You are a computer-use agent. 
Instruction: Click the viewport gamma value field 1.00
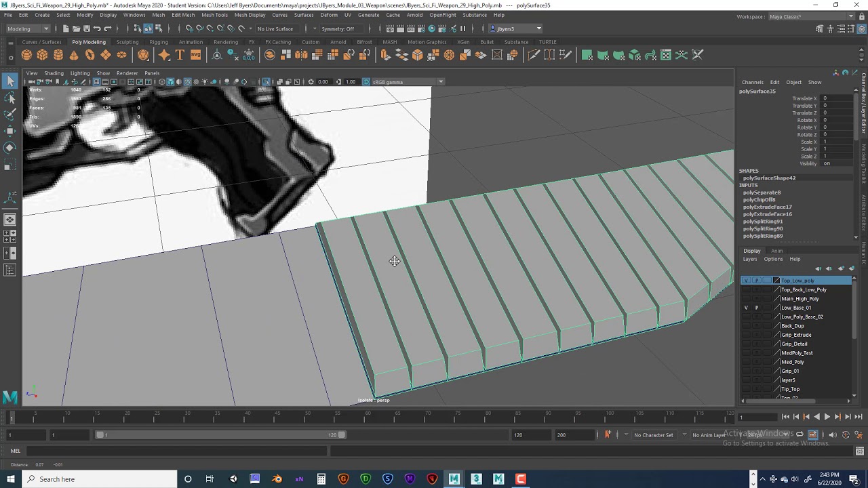pos(351,82)
